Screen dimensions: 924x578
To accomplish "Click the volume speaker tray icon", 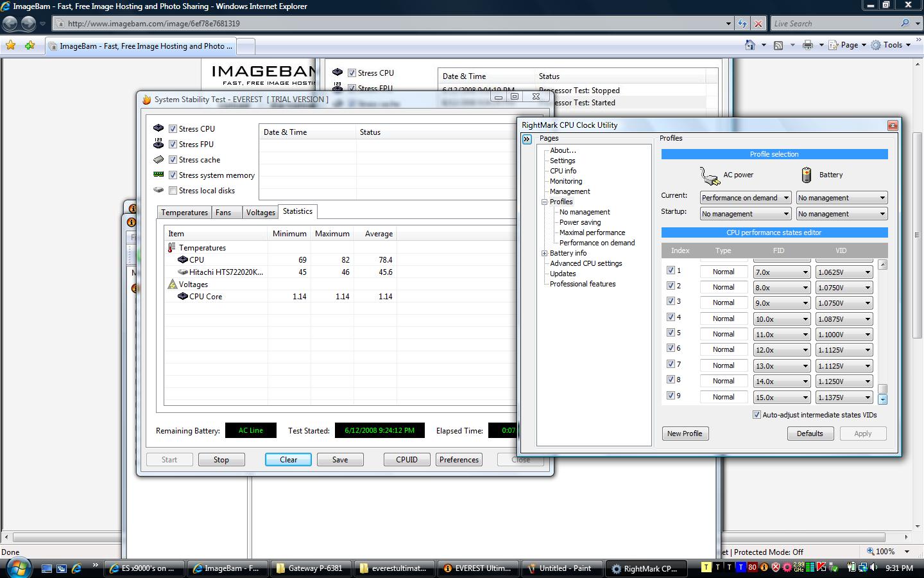I will tap(874, 568).
